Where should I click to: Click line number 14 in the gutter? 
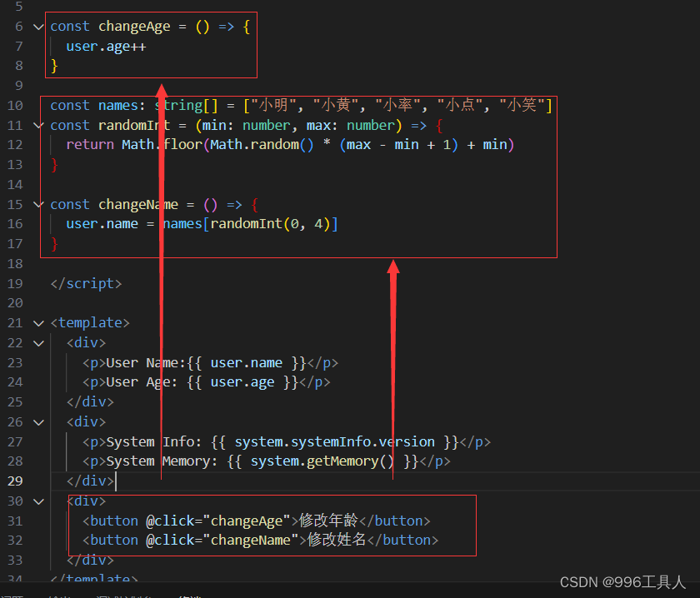(15, 185)
